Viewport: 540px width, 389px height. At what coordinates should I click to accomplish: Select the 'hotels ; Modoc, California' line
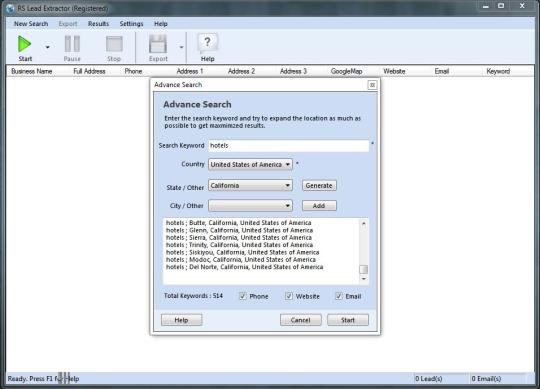click(x=241, y=260)
